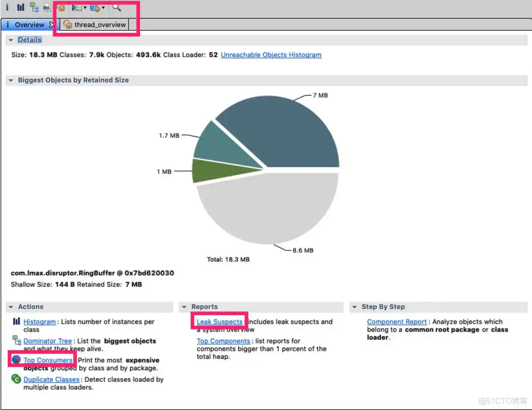Click the Overview info icon in toolbar
This screenshot has height=410, width=532.
(x=7, y=7)
